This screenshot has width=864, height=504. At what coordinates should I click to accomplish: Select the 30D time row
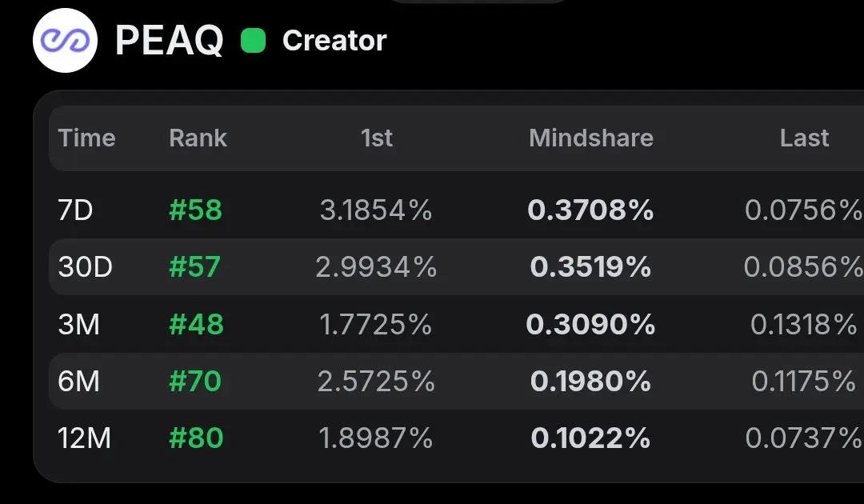click(456, 267)
